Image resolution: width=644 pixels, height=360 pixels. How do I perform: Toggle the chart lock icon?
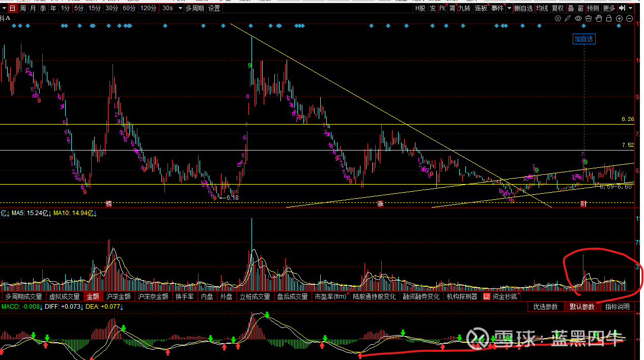point(609,18)
